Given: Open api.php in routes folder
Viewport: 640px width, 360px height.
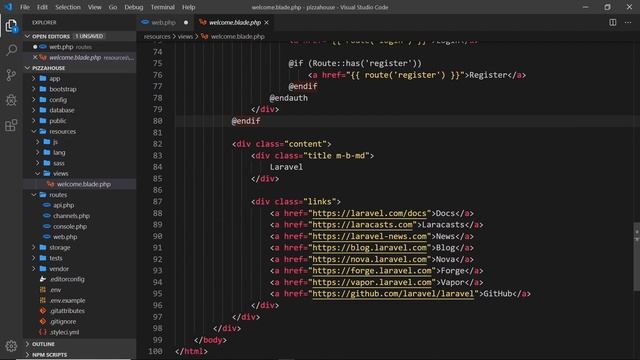Looking at the screenshot, I should tap(79, 205).
